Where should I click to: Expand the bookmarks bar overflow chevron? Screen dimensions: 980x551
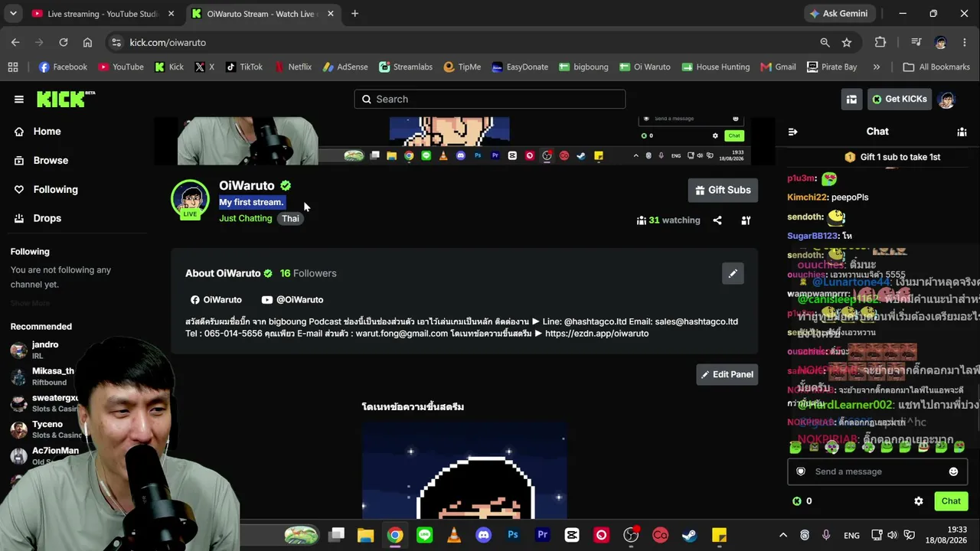[x=877, y=67]
